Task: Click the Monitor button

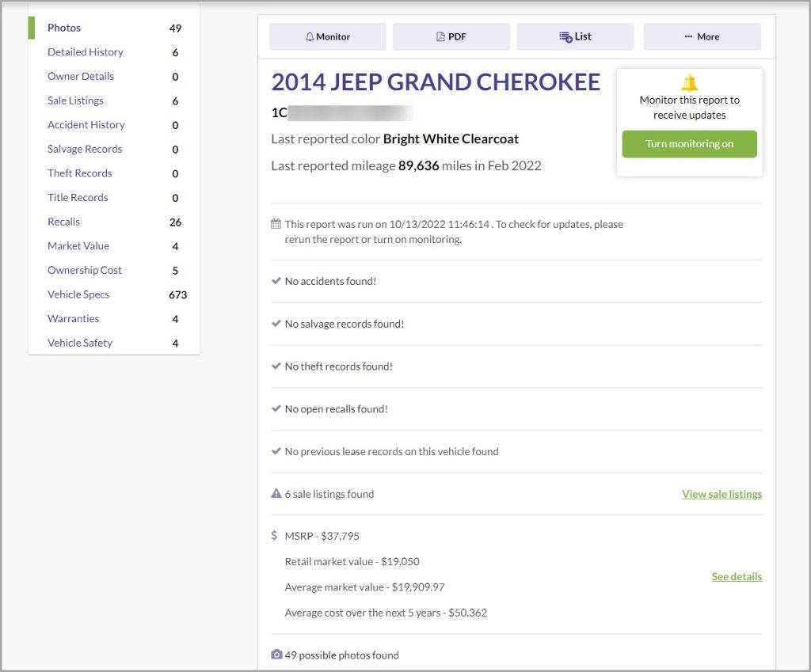Action: click(x=327, y=36)
